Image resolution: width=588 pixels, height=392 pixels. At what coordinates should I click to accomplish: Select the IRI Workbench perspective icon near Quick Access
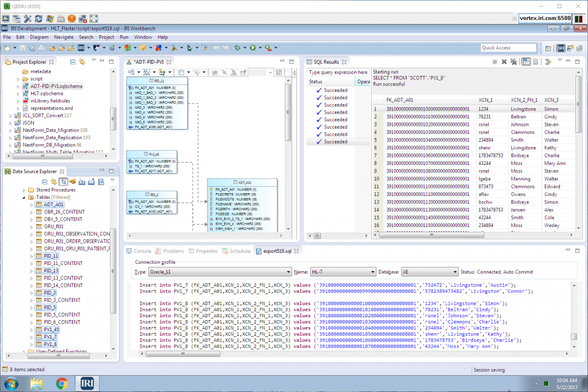(561, 48)
